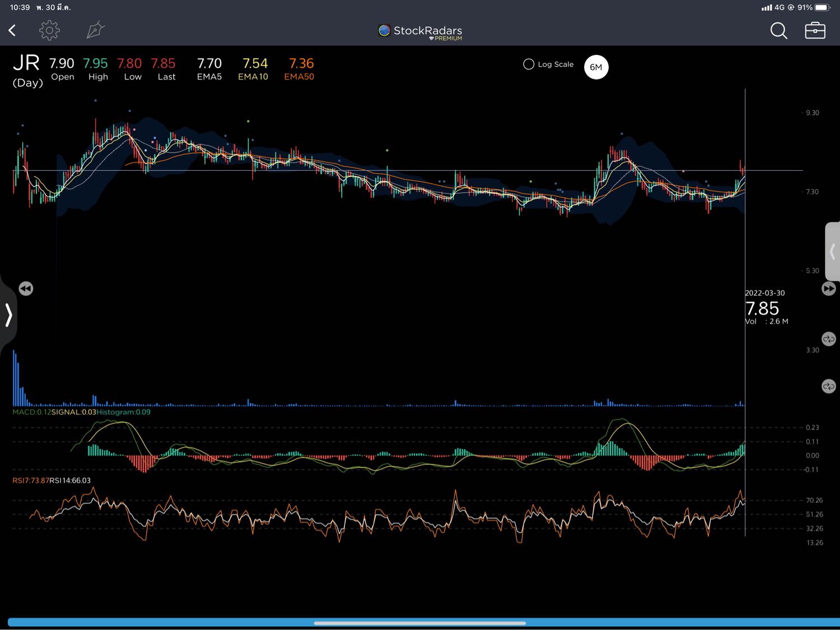Screen dimensions: 840x630
Task: Expand the right side panel handle
Action: click(x=832, y=251)
